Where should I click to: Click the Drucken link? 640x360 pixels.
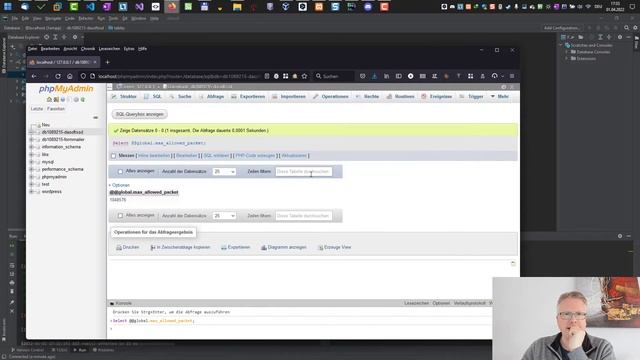click(128, 247)
